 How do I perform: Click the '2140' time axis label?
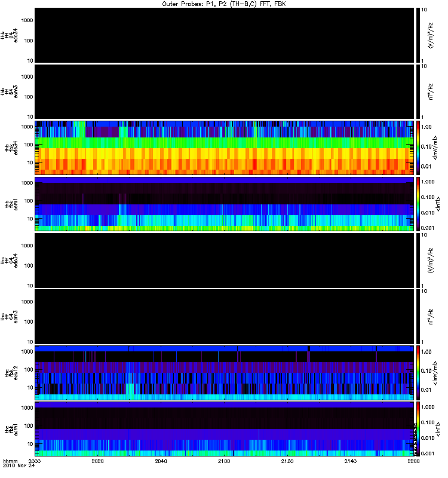(x=350, y=461)
